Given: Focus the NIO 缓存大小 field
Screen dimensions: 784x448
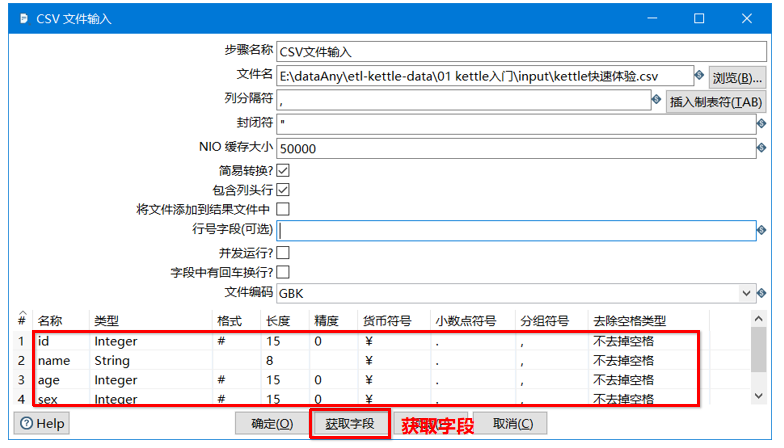Looking at the screenshot, I should click(516, 148).
